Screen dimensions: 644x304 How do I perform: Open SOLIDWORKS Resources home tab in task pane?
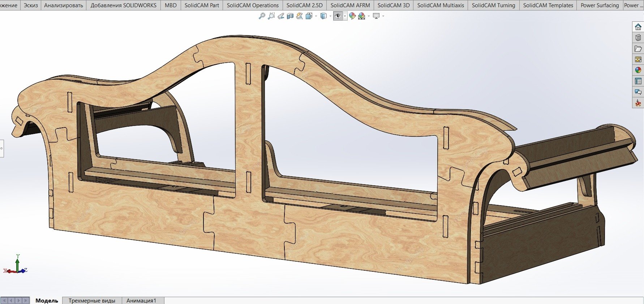(638, 27)
